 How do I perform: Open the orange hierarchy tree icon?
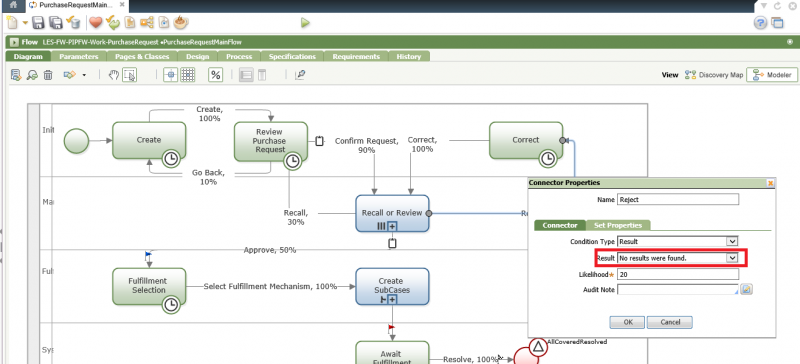point(147,22)
